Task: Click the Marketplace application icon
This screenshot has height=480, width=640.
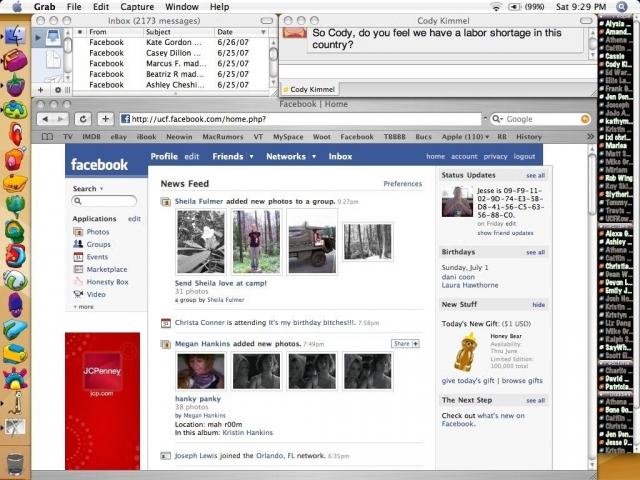Action: coord(78,269)
